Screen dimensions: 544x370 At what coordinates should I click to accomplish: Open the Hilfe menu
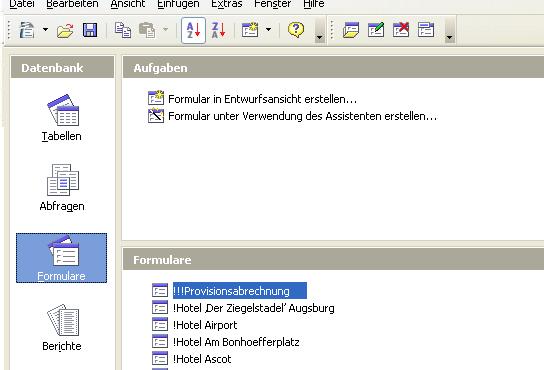tap(314, 4)
